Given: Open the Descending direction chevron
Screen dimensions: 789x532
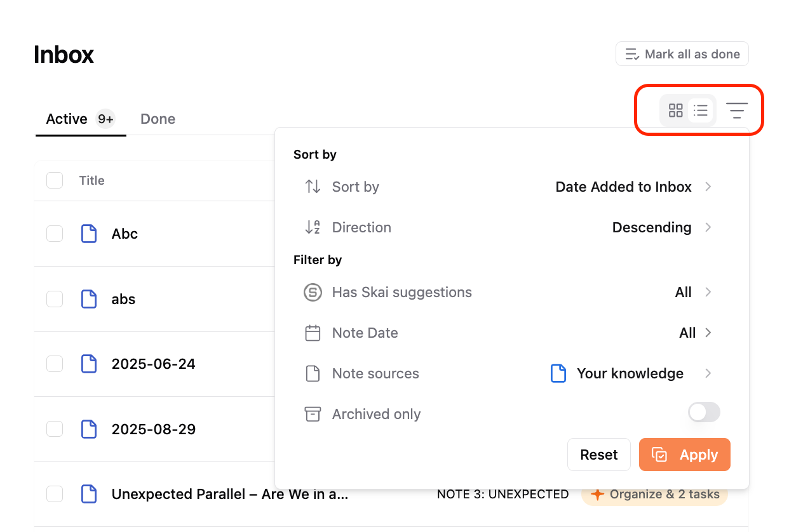Looking at the screenshot, I should pyautogui.click(x=708, y=227).
